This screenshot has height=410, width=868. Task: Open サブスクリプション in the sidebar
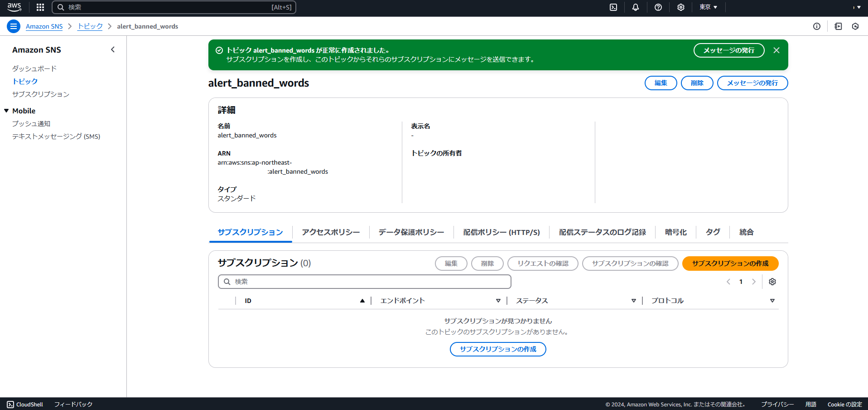pyautogui.click(x=41, y=94)
